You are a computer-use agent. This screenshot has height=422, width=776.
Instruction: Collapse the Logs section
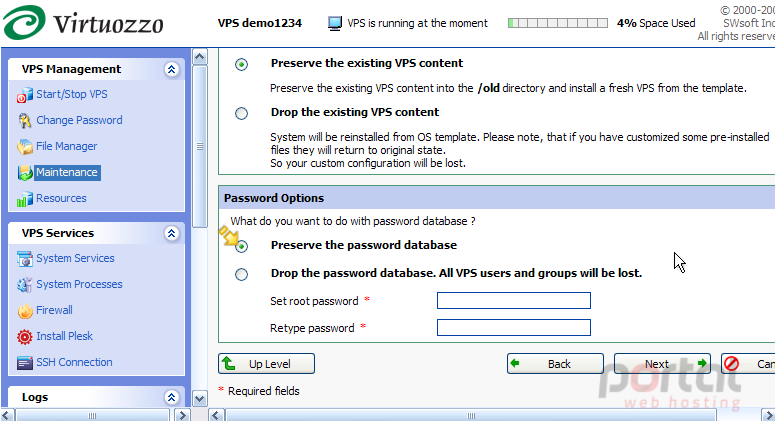click(x=171, y=397)
